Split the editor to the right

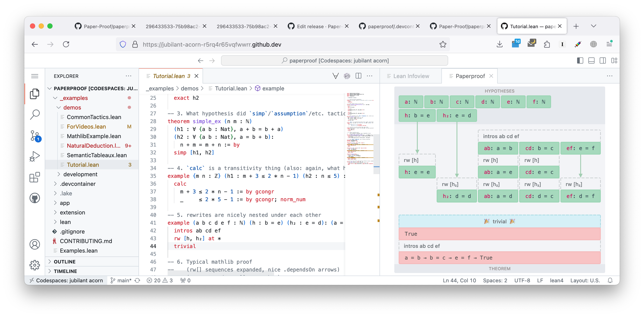point(358,76)
